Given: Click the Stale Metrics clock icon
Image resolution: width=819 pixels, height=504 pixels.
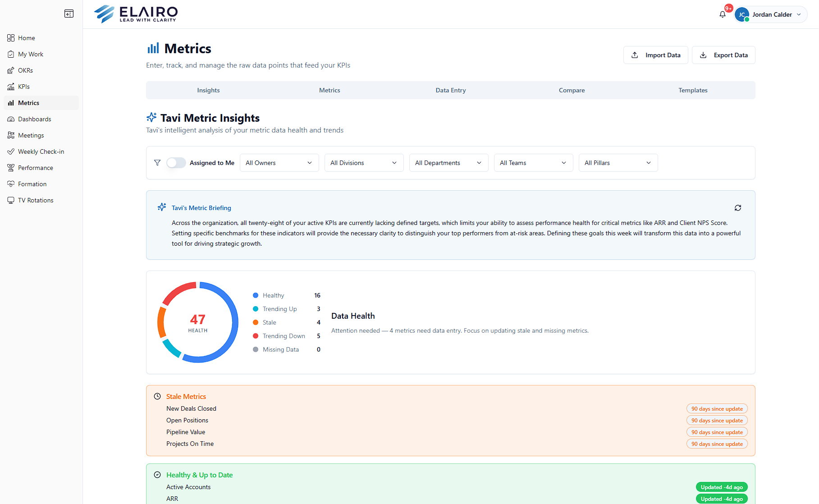Looking at the screenshot, I should [x=157, y=396].
